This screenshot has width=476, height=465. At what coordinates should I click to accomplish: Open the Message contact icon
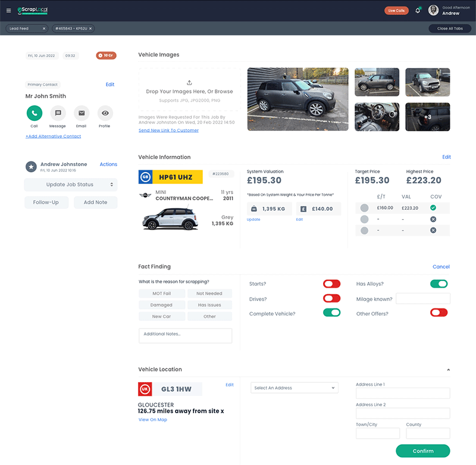tap(58, 113)
